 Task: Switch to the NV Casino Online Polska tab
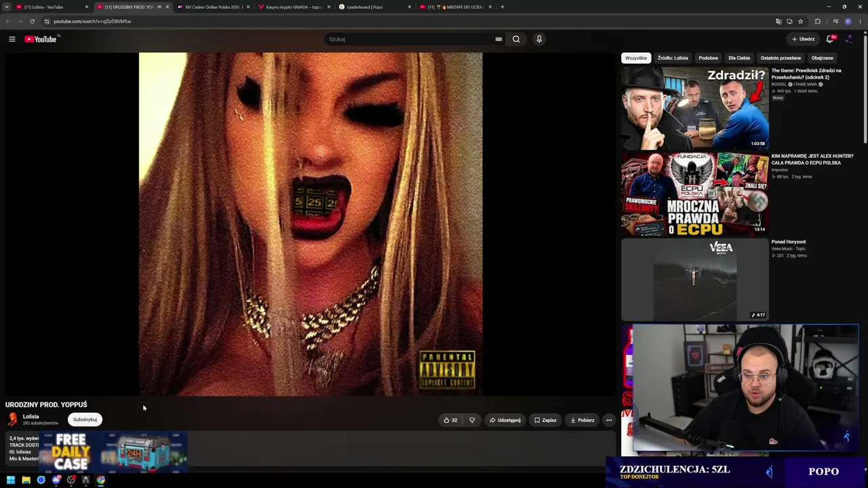click(x=213, y=7)
